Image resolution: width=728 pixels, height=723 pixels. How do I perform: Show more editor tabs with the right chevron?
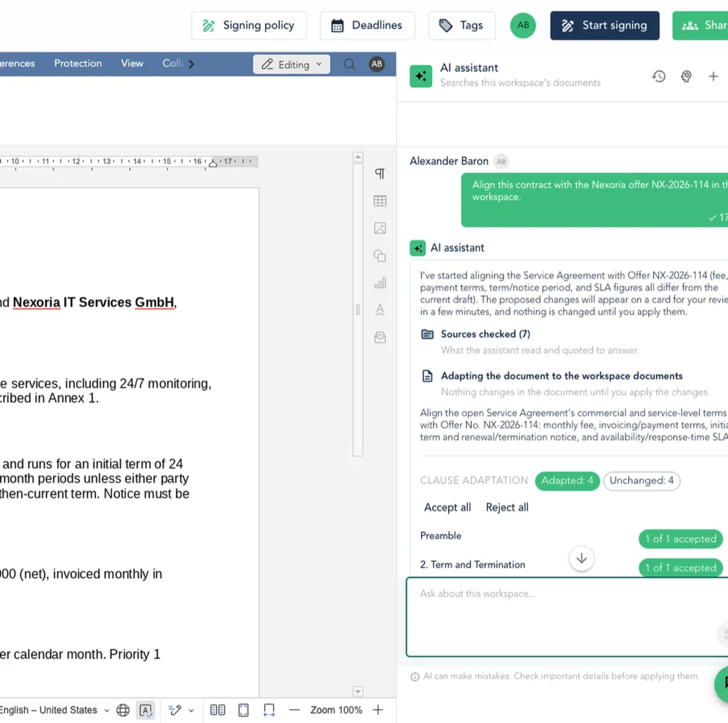click(x=191, y=64)
